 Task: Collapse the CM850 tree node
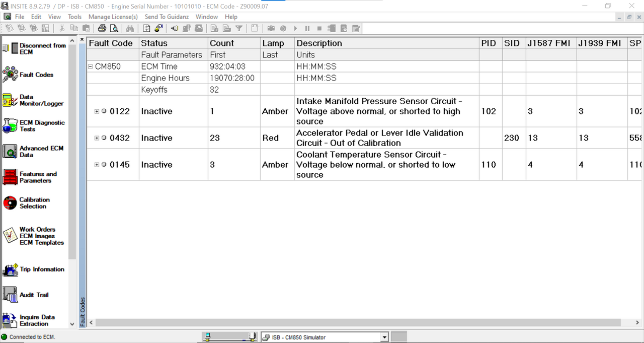click(x=91, y=66)
